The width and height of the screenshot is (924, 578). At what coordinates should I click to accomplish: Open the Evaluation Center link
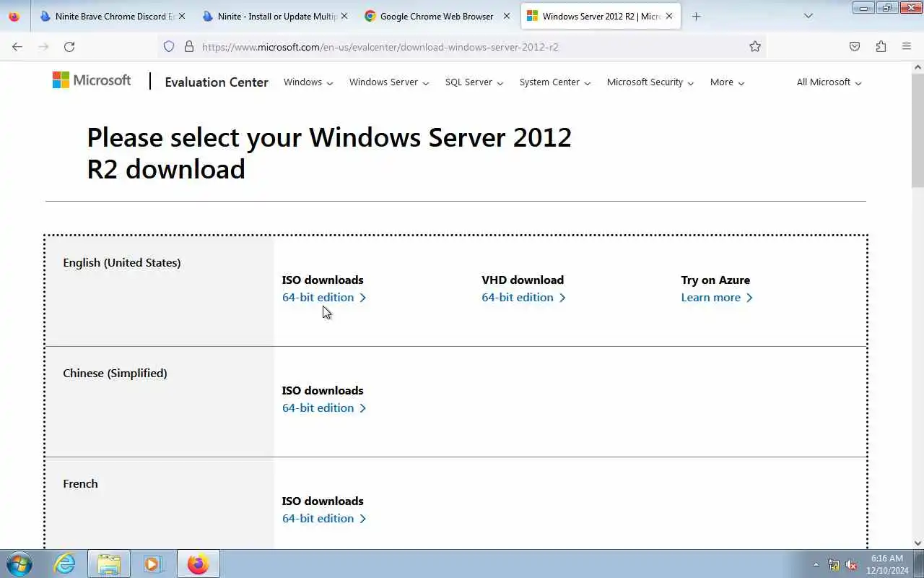[217, 82]
